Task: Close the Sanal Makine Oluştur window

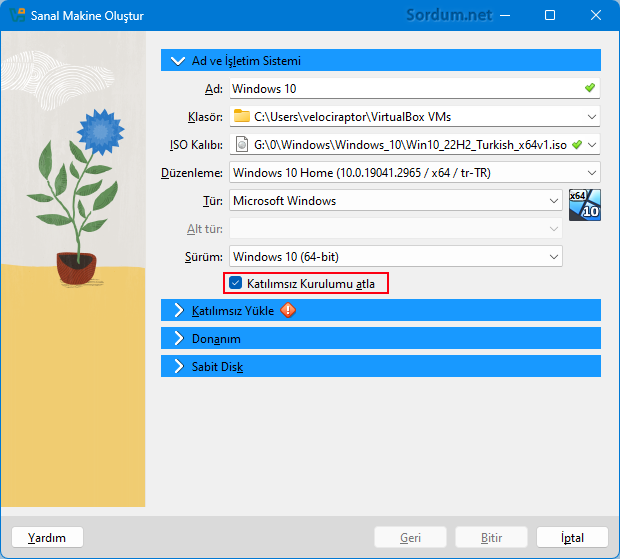Action: [596, 15]
